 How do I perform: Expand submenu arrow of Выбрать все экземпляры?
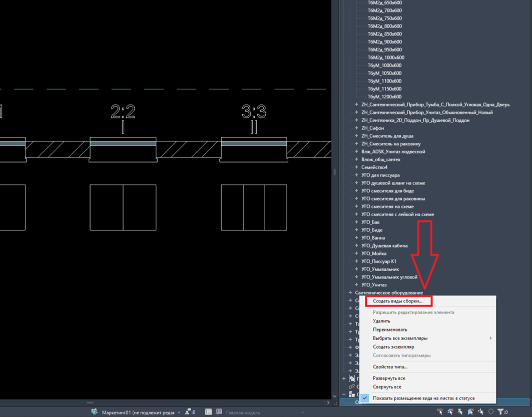click(490, 338)
